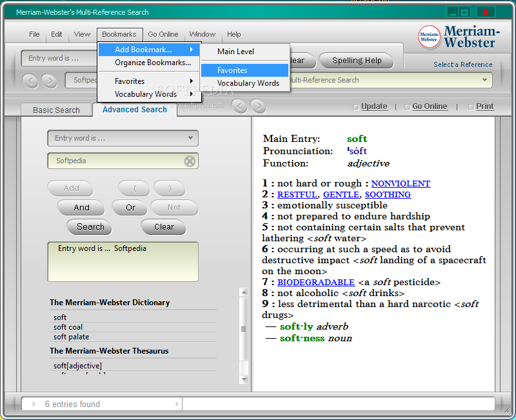
Task: Click the And operator button
Action: coord(81,208)
